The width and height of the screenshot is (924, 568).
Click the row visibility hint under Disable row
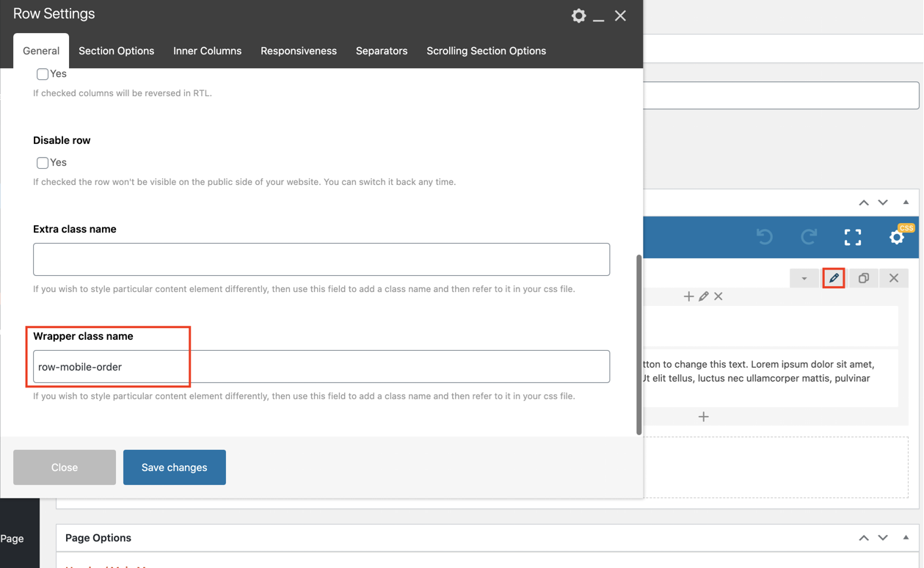244,182
